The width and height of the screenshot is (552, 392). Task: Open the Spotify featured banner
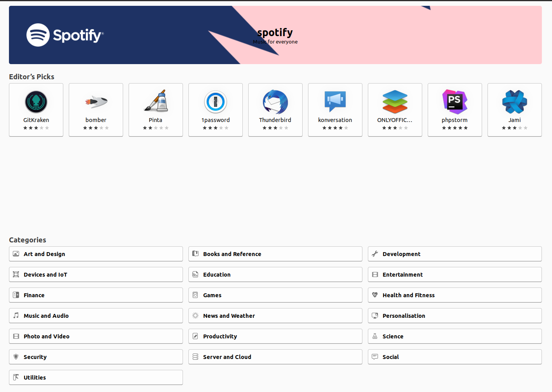pos(275,35)
